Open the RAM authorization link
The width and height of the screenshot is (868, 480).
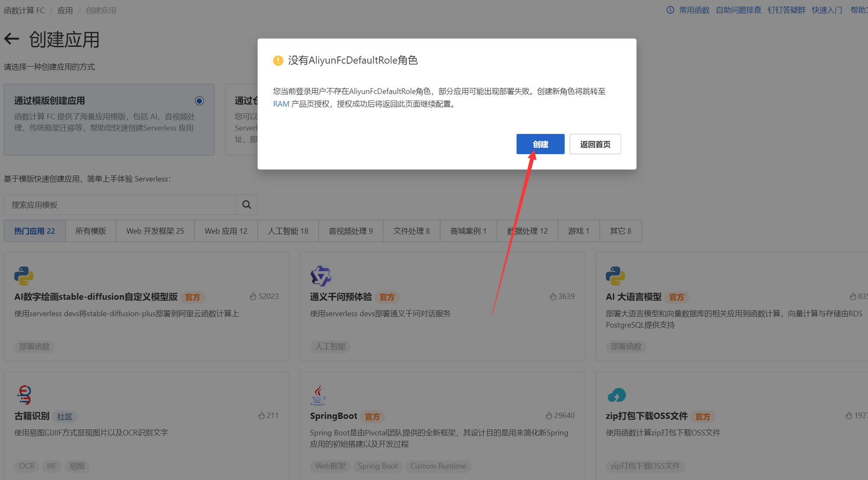[x=281, y=104]
